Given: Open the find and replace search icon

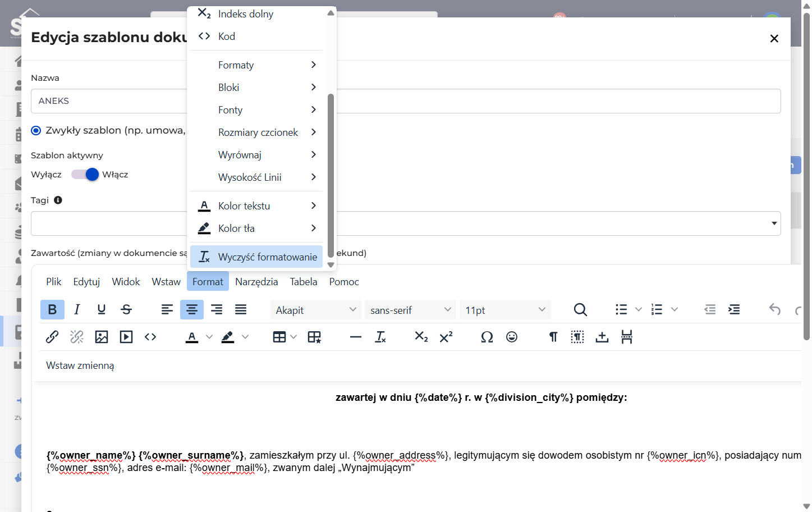Looking at the screenshot, I should [x=580, y=309].
